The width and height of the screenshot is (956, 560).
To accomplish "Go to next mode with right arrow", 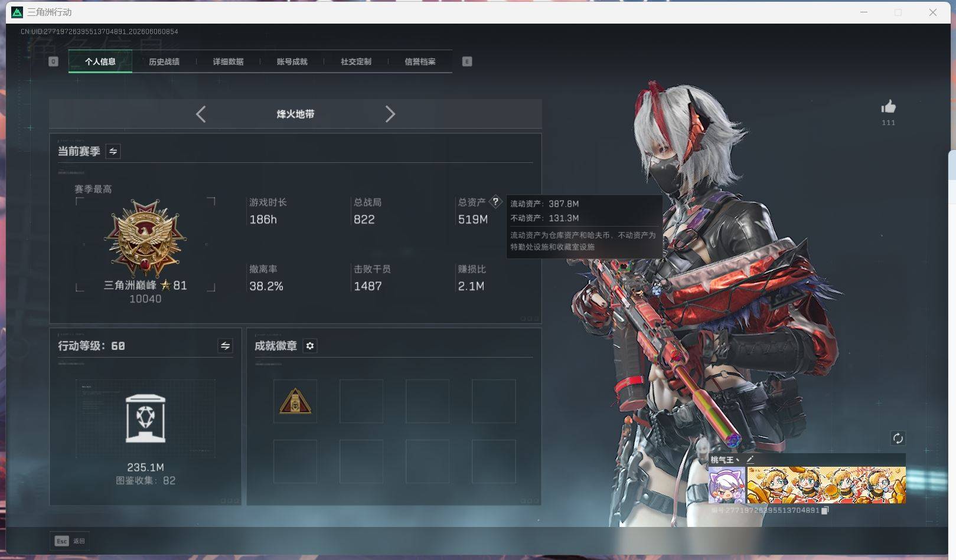I will point(390,114).
